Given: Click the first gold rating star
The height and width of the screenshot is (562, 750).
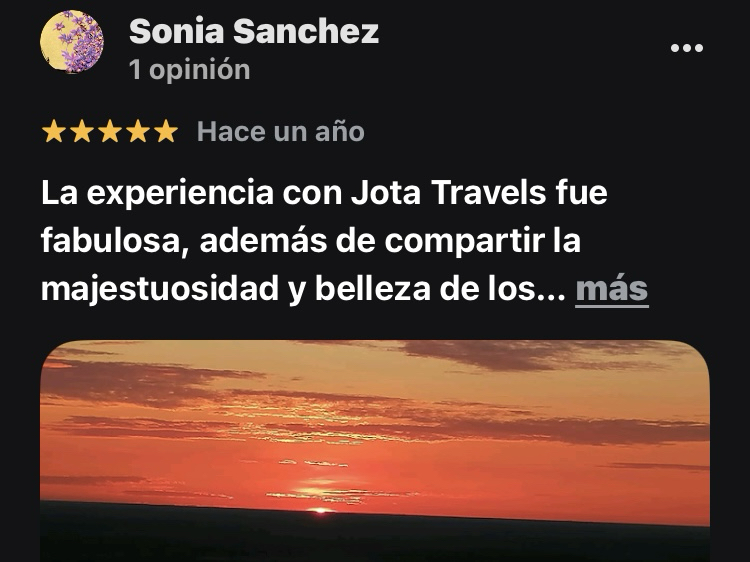Looking at the screenshot, I should [54, 131].
